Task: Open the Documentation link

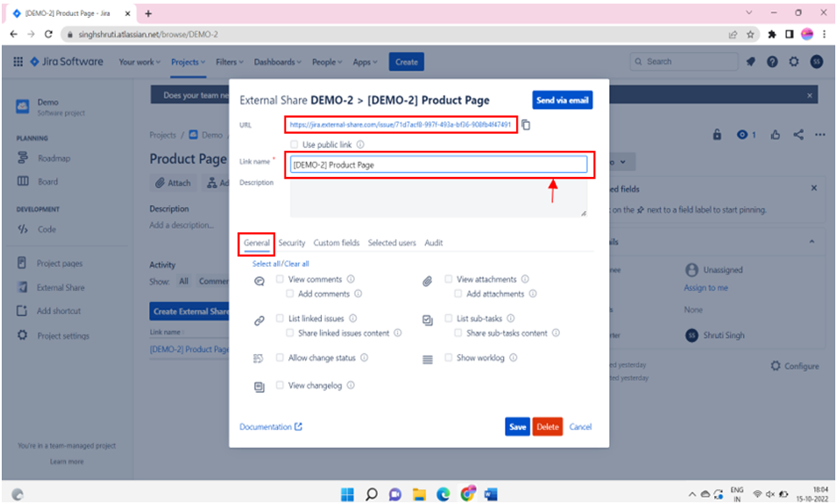Action: pos(270,427)
